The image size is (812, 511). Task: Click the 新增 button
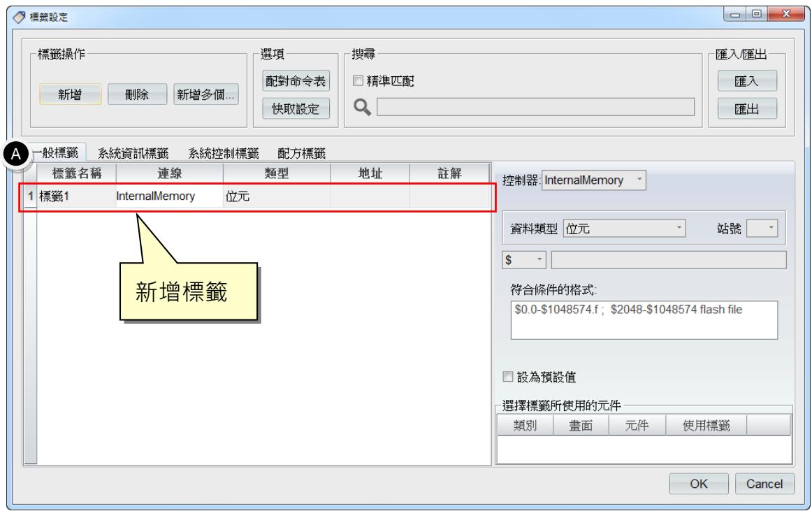point(70,94)
